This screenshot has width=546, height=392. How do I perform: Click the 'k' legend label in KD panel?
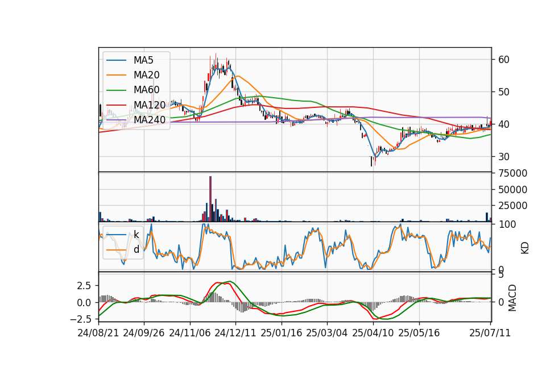(136, 235)
